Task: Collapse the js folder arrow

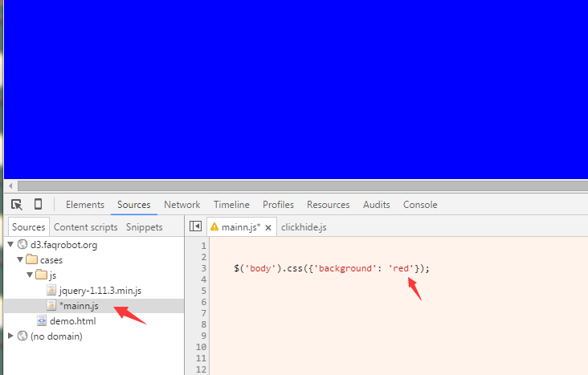Action: [x=30, y=275]
